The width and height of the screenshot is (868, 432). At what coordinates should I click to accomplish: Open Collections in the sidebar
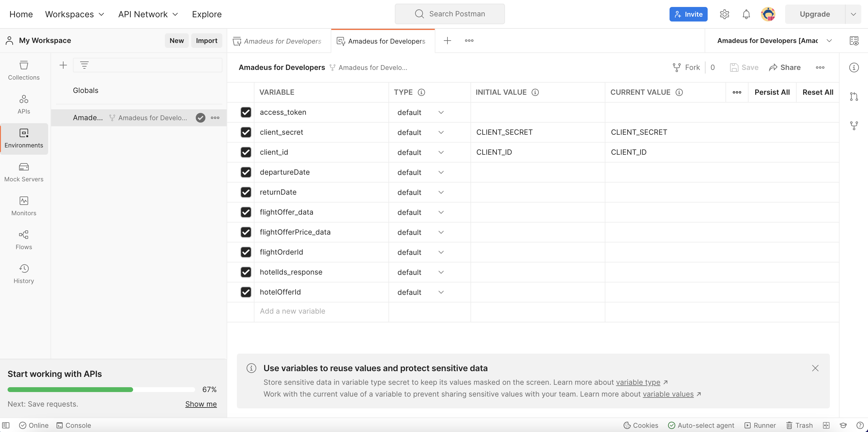(24, 71)
